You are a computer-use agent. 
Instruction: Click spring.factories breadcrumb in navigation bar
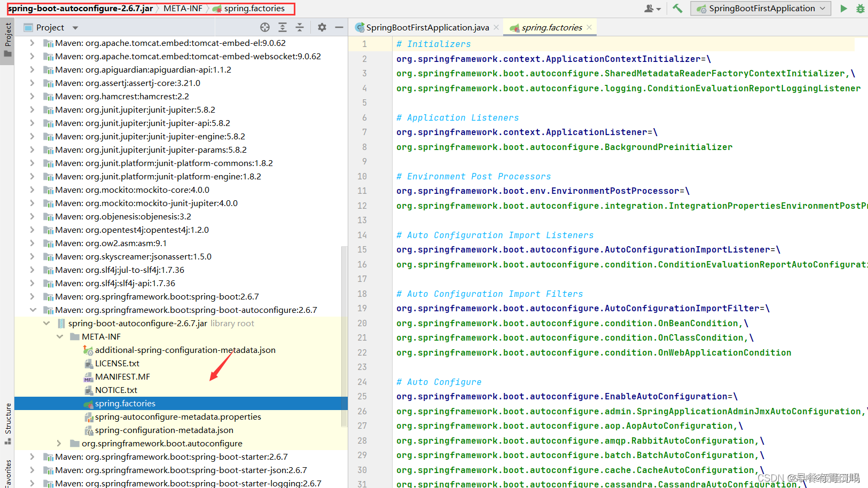(249, 9)
